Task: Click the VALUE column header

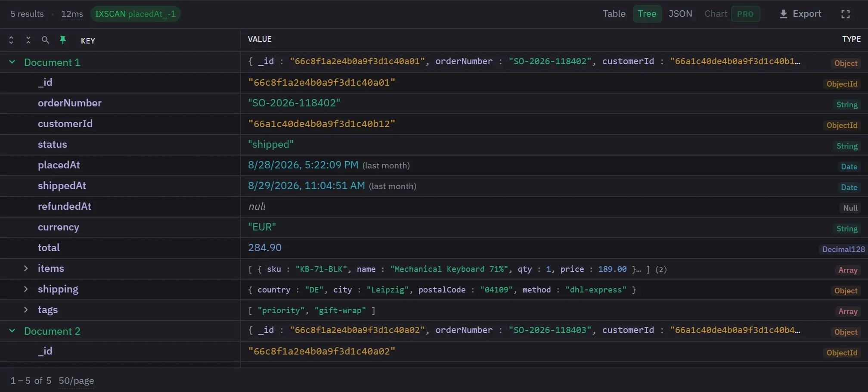Action: pos(260,39)
